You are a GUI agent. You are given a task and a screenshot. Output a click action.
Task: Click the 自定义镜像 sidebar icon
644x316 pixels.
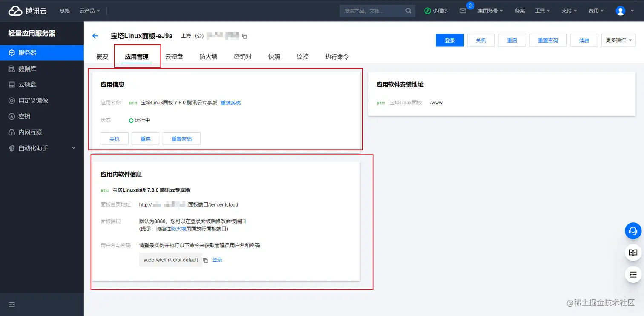click(x=11, y=101)
